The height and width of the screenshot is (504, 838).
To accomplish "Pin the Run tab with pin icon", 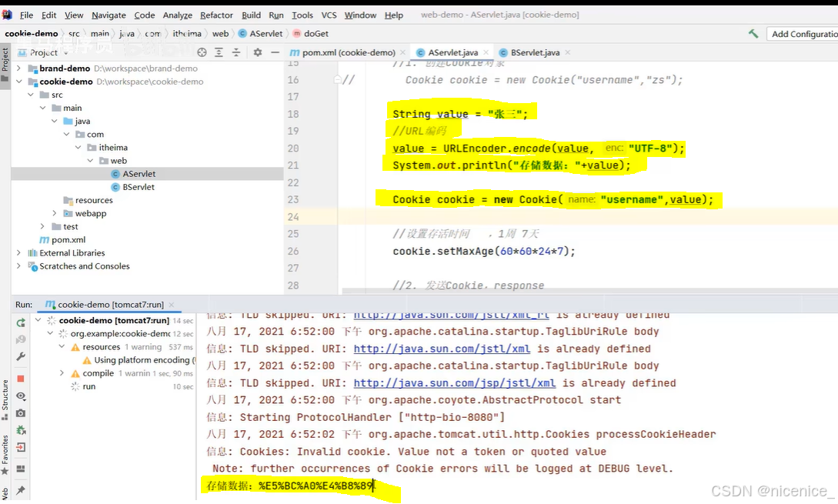I will [x=21, y=490].
